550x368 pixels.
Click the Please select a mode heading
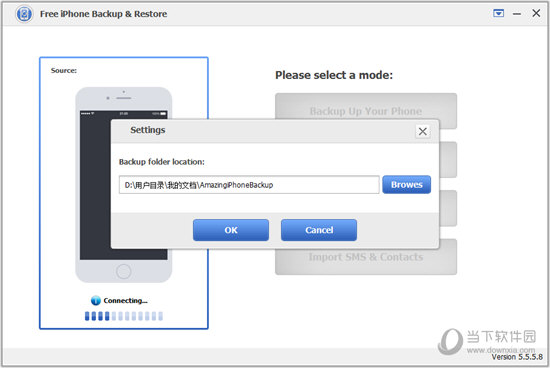334,75
